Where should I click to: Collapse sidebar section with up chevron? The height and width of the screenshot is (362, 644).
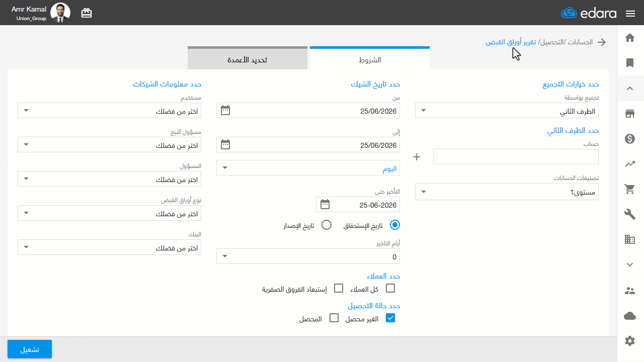pos(629,88)
